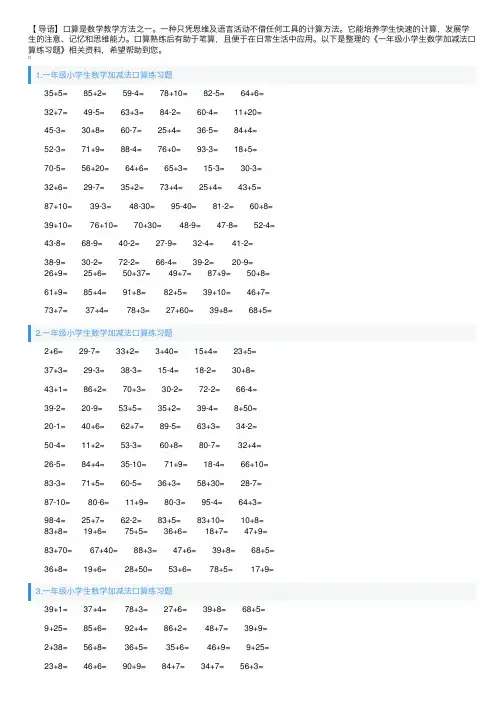Viewport: 504px width, 713px height.
Task: Select the problem 90+9=
Action: tap(134, 666)
